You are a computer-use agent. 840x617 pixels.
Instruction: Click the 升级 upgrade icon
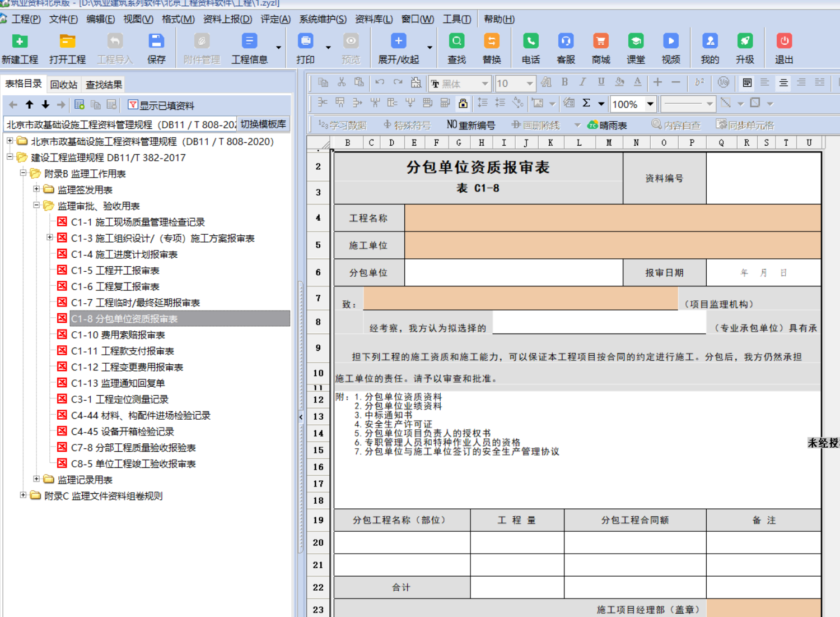[x=745, y=49]
